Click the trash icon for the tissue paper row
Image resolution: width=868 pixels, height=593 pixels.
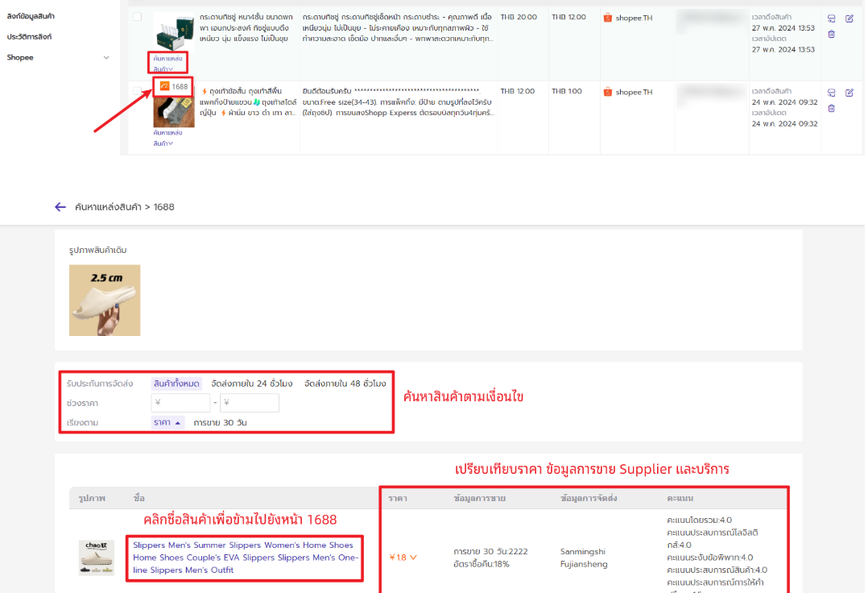[831, 34]
